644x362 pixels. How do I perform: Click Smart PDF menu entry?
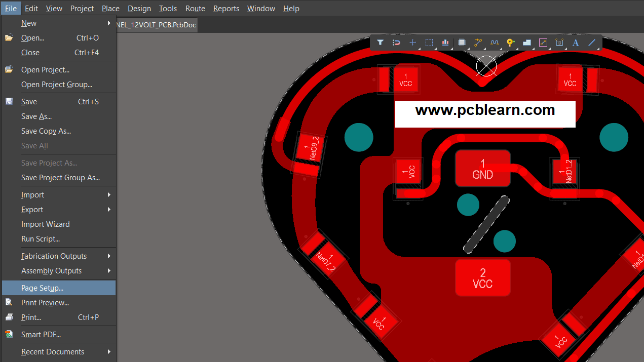point(41,335)
